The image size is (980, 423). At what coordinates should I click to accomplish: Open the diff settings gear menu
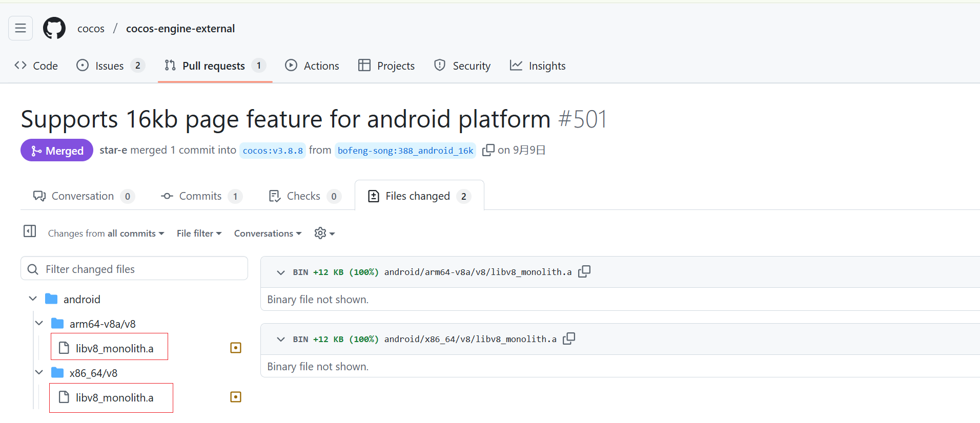tap(324, 234)
